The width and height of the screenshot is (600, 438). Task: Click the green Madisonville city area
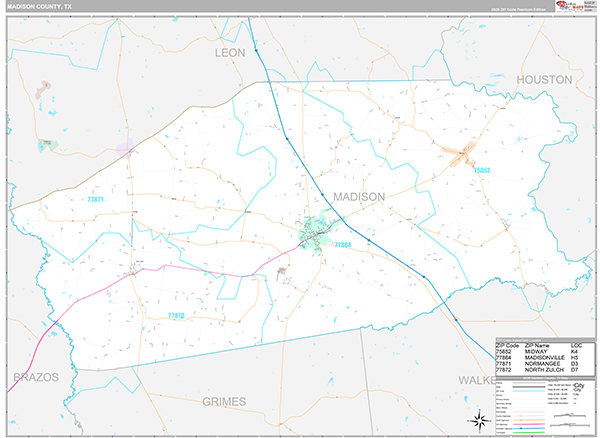316,231
